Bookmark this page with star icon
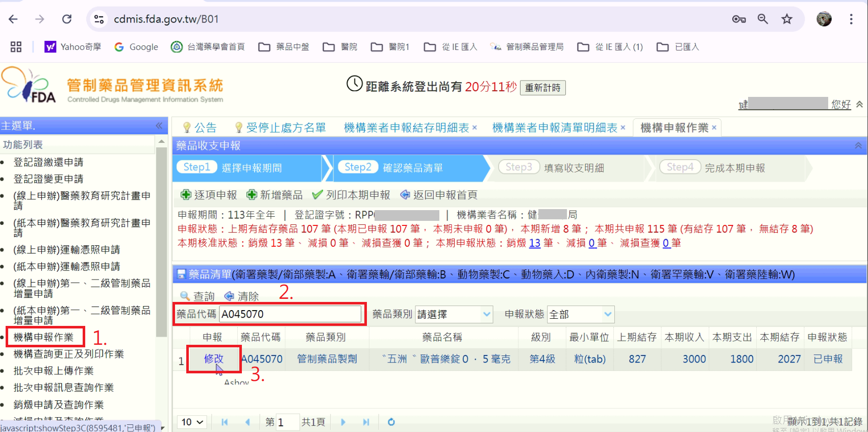This screenshot has width=868, height=432. [x=787, y=19]
